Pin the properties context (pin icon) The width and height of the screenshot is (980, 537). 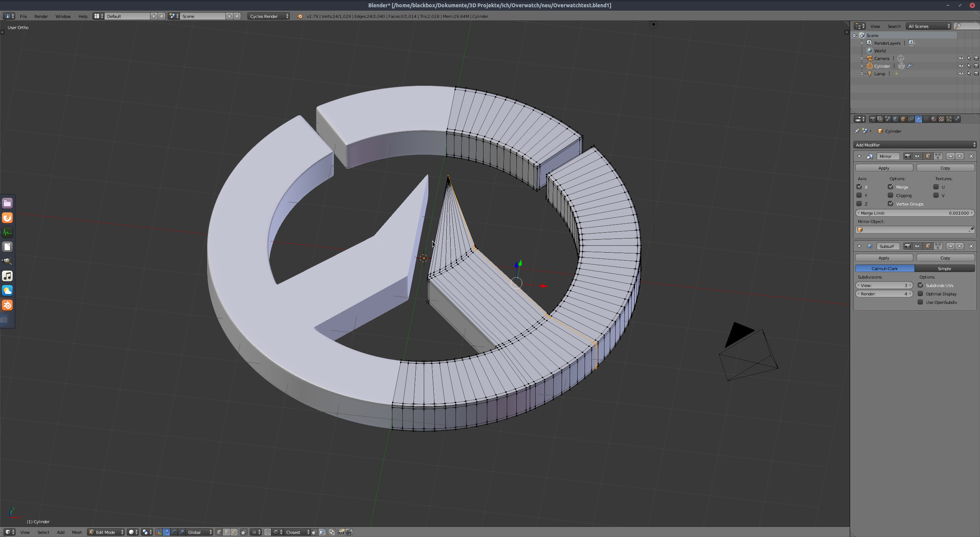[x=857, y=131]
